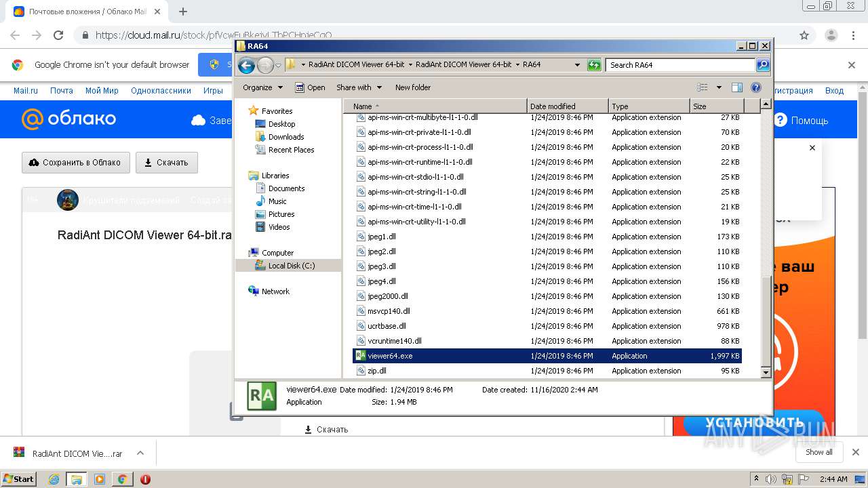Select api-ms-win-crt-utility-l1-1-0.dll
Screen dimensions: 868x488
[x=416, y=222]
